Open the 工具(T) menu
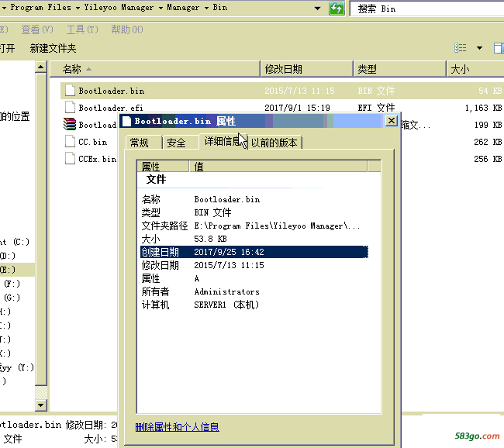Image resolution: width=504 pixels, height=448 pixels. (x=82, y=29)
